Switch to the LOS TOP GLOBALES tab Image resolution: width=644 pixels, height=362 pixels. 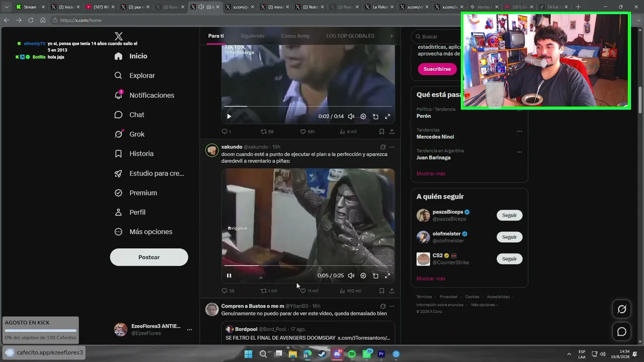click(x=350, y=36)
